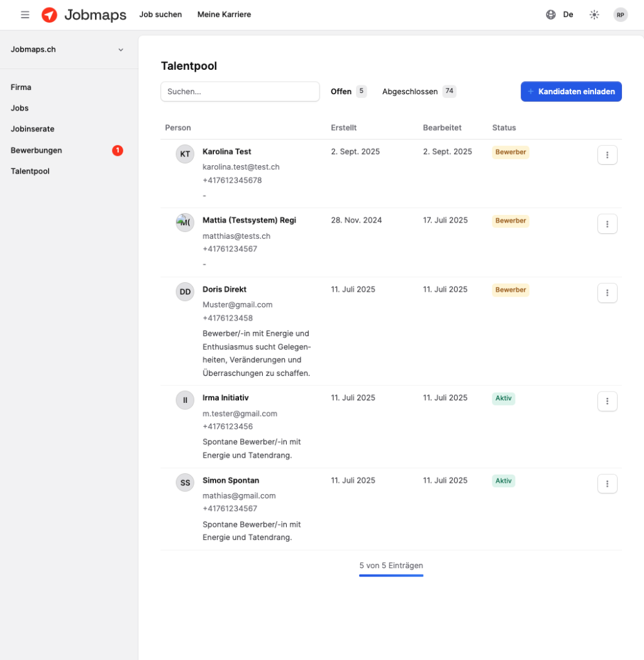This screenshot has width=644, height=660.
Task: Open row actions for Mattia (Testsystem) Regi
Action: click(607, 224)
